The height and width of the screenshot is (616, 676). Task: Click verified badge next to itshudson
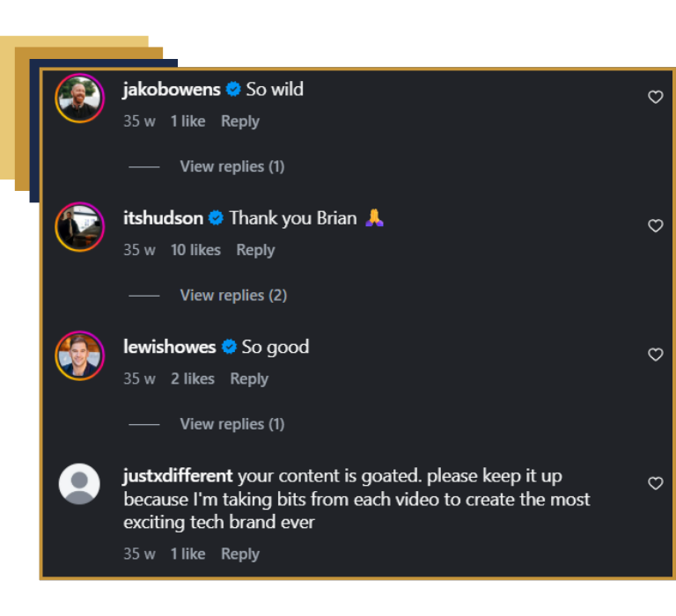216,218
